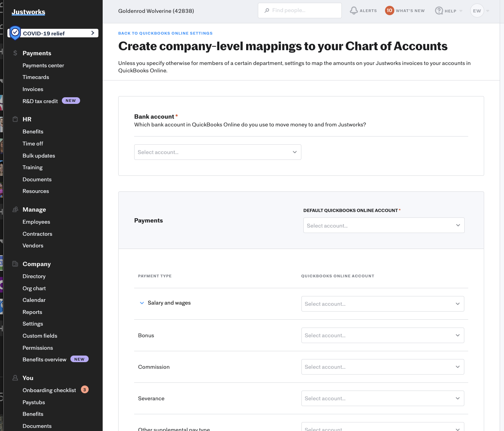504x431 pixels.
Task: Click the Alerts bell icon
Action: (x=353, y=11)
